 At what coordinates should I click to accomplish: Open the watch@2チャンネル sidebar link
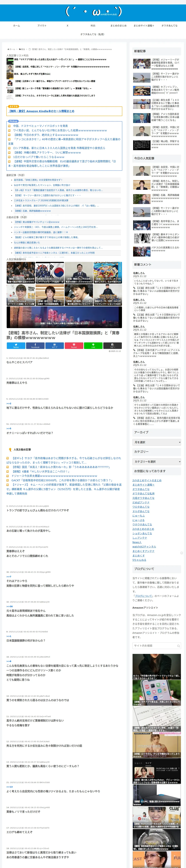click(x=144, y=547)
